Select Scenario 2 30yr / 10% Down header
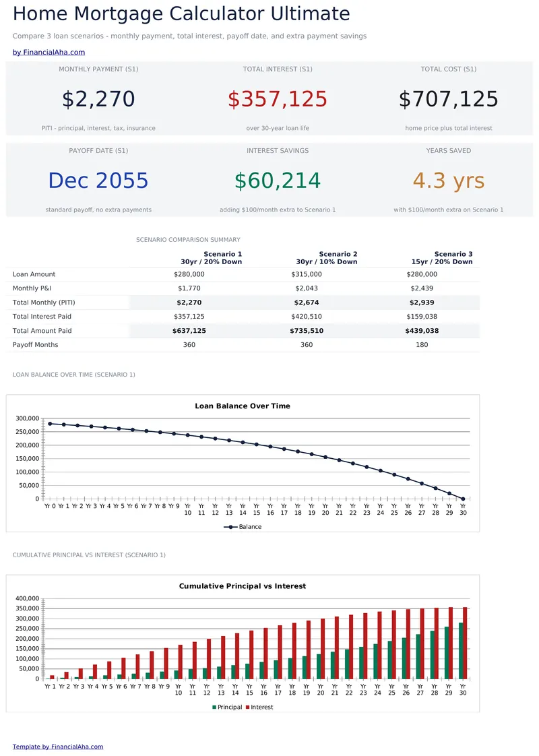 (326, 258)
